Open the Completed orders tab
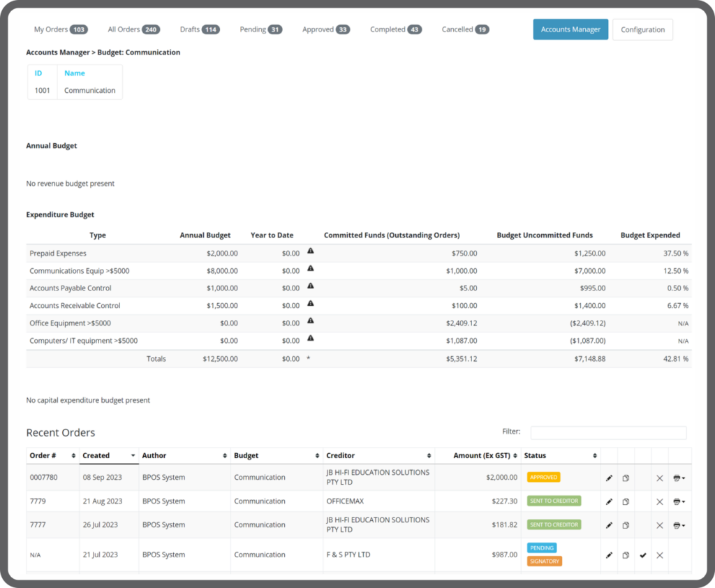 click(x=396, y=29)
